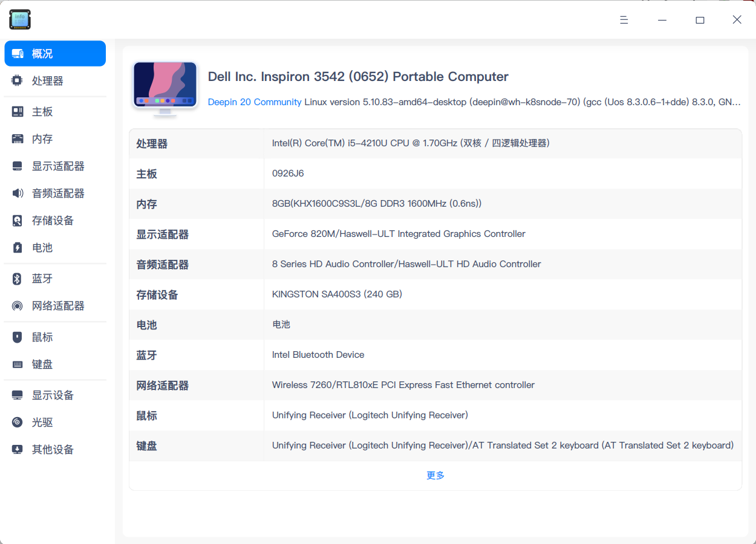The image size is (756, 544).
Task: Click the 0926J6 motherboard value
Action: pyautogui.click(x=288, y=173)
